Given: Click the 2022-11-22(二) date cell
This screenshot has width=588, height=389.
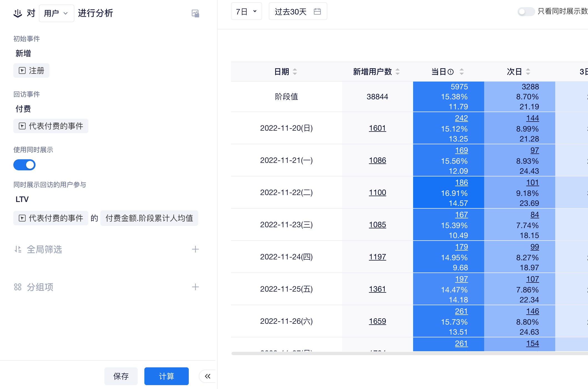Looking at the screenshot, I should click(287, 193).
